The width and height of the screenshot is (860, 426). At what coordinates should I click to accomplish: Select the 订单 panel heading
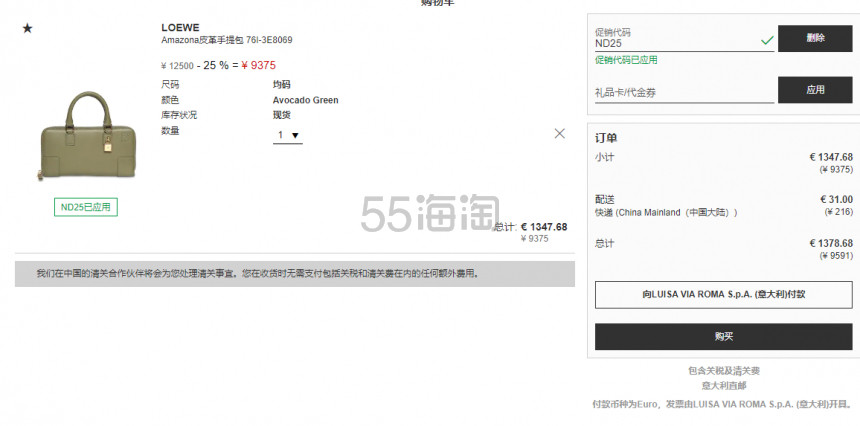(x=606, y=138)
